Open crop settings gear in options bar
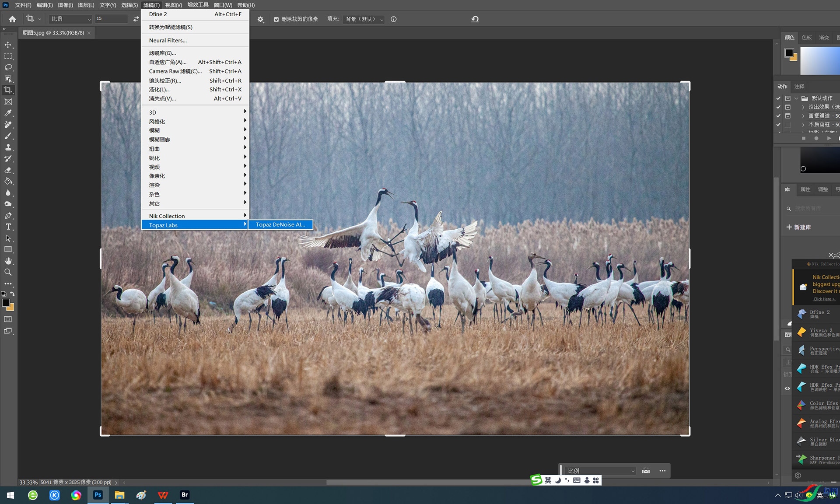 point(260,19)
